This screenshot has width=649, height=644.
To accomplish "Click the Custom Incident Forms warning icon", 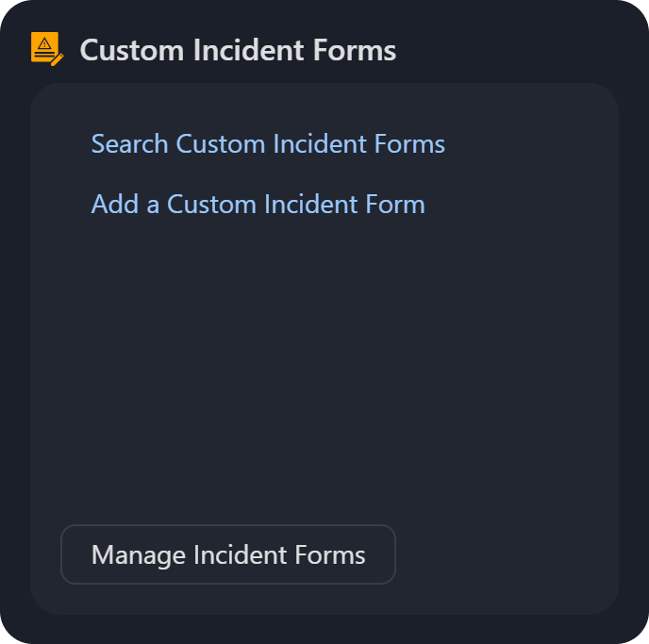I will [x=46, y=48].
